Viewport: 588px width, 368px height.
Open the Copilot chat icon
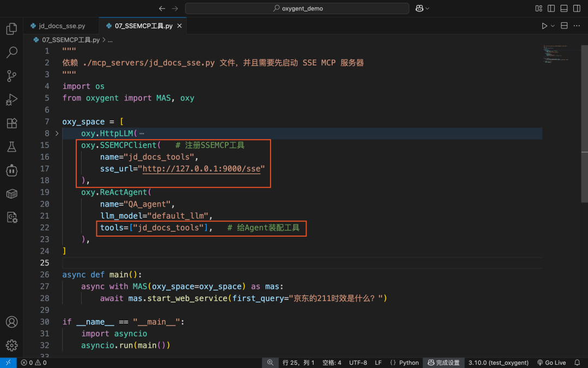(419, 8)
